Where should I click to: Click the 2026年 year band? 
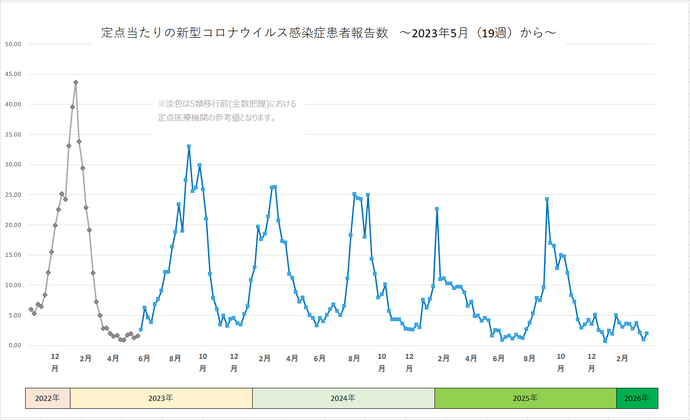click(x=637, y=398)
